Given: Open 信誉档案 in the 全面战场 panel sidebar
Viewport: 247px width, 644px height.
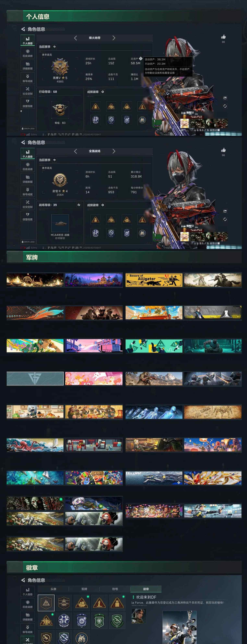Looking at the screenshot, I should 27,216.
